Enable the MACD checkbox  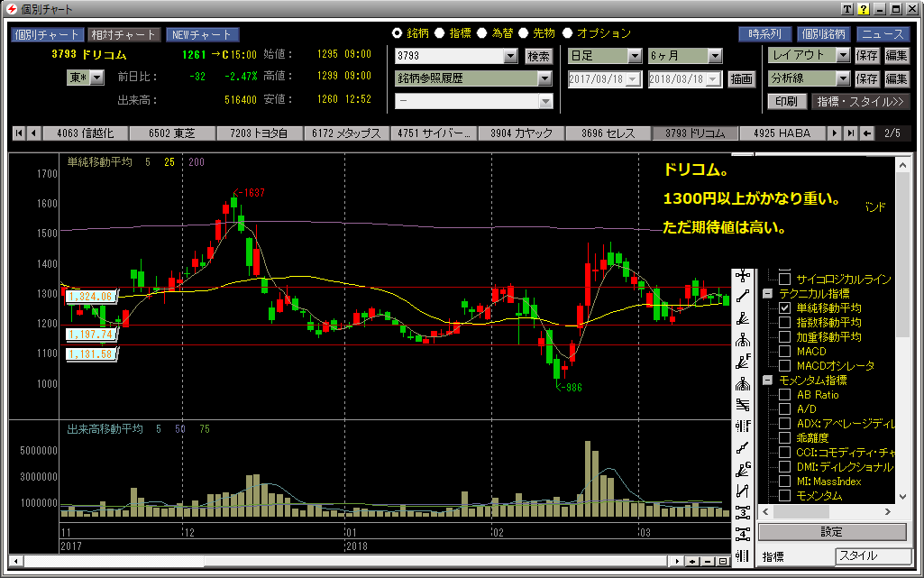point(784,351)
